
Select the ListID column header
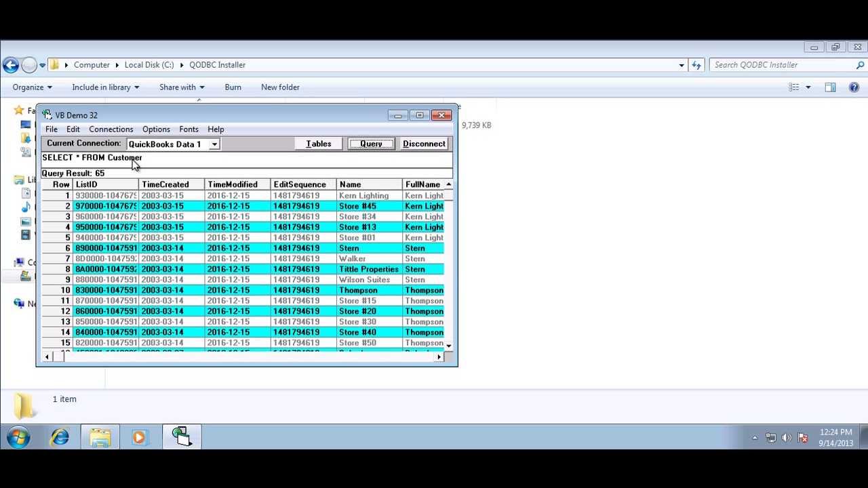click(106, 184)
